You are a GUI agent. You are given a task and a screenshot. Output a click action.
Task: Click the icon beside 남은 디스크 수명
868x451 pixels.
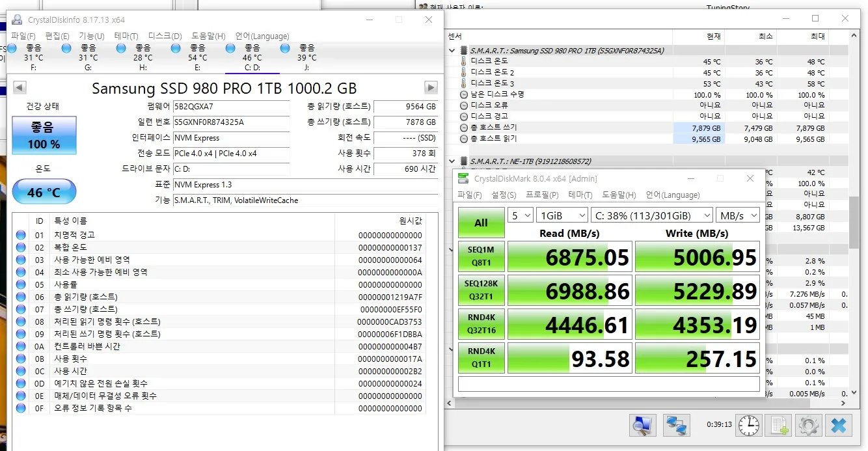tap(463, 94)
